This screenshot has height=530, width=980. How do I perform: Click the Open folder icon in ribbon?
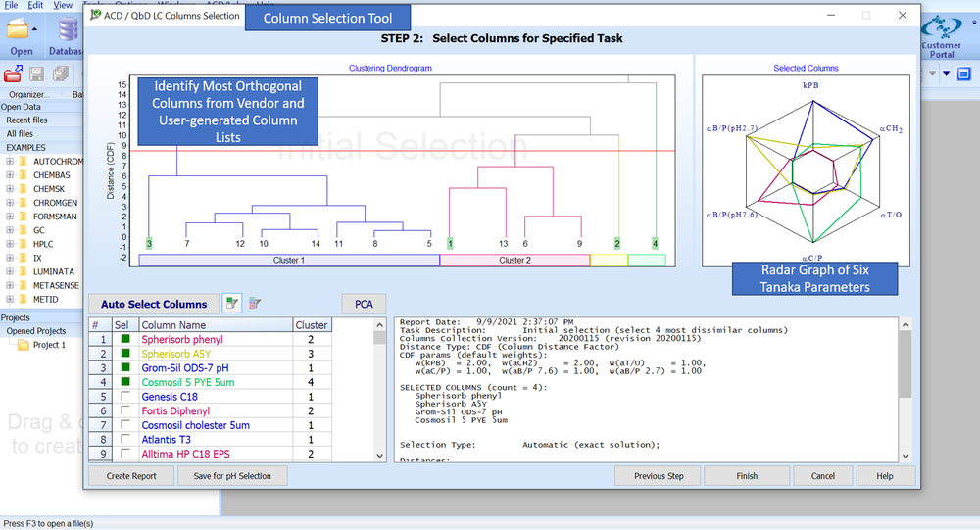point(17,28)
